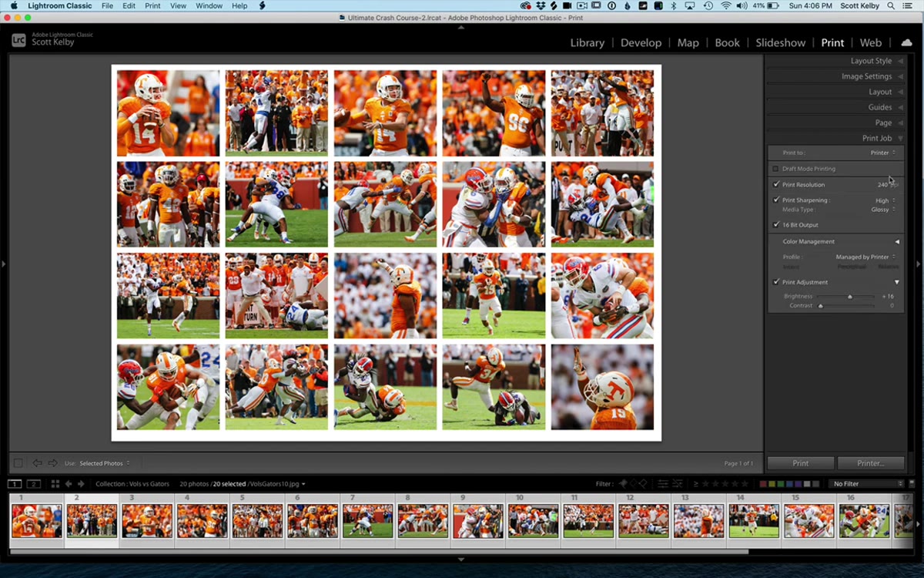This screenshot has width=924, height=578.
Task: Select filmstrip thumbnail number 9
Action: pyautogui.click(x=478, y=521)
